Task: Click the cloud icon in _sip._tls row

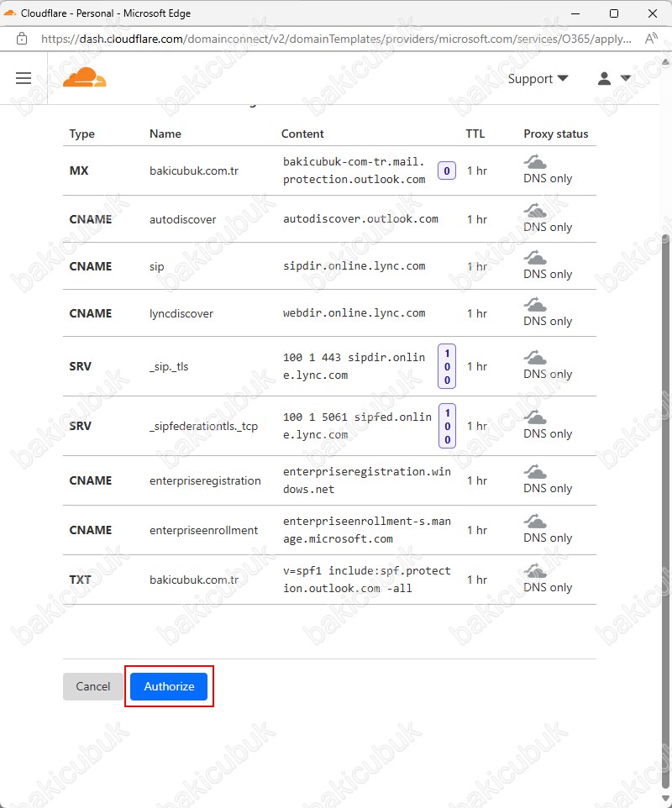Action: [x=535, y=358]
